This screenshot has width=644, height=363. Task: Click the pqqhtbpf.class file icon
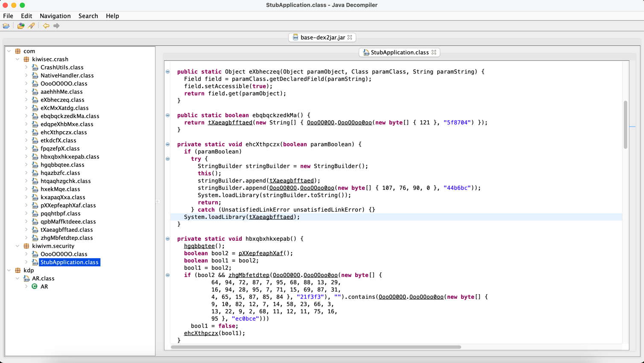(x=35, y=213)
